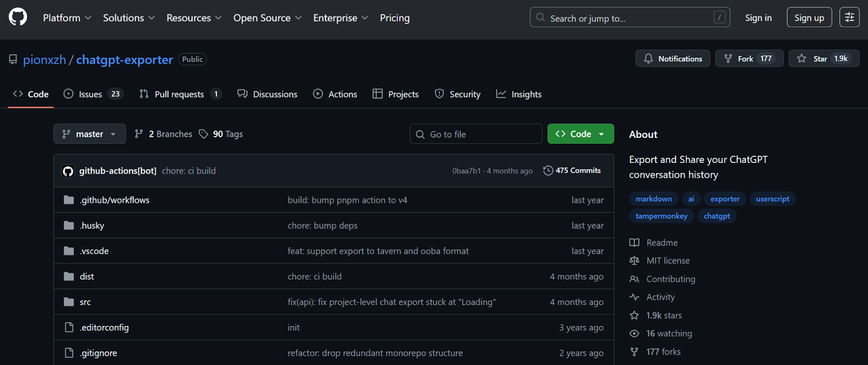Click the tag icon for 90 Tags
Screen dimensions: 868x365
pos(203,134)
